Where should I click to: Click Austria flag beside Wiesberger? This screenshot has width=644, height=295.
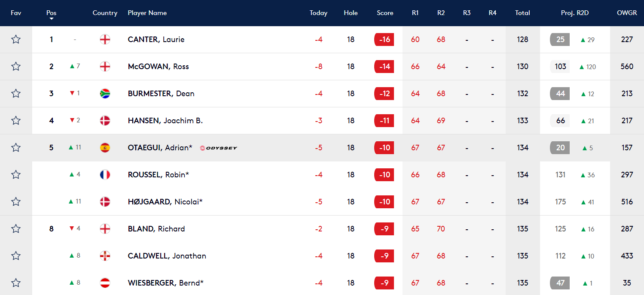pyautogui.click(x=105, y=283)
